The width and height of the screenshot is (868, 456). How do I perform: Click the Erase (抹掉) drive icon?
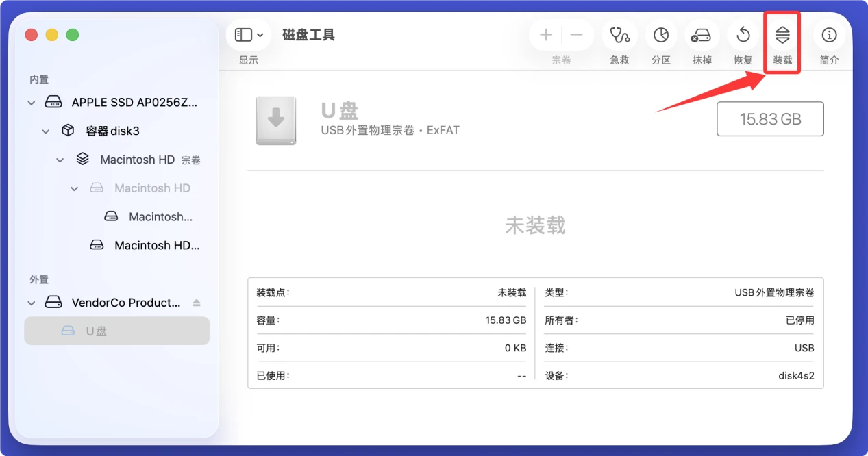pyautogui.click(x=702, y=35)
